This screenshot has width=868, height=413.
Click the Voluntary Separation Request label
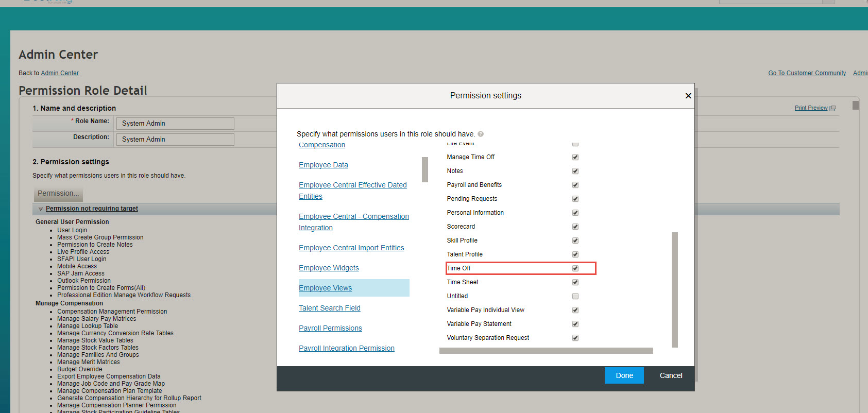coord(488,338)
